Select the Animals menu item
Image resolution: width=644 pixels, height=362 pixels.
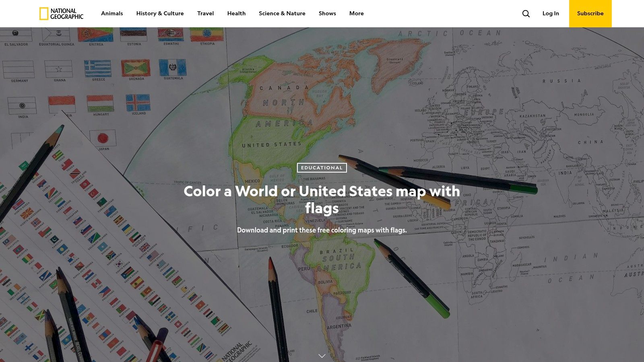[111, 13]
